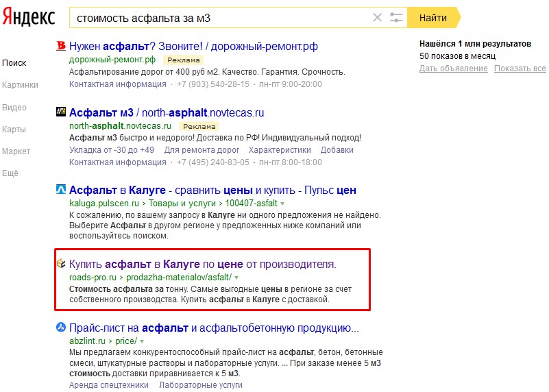Click the Показать все link
Viewport: 549px width, 392px height.
(520, 69)
